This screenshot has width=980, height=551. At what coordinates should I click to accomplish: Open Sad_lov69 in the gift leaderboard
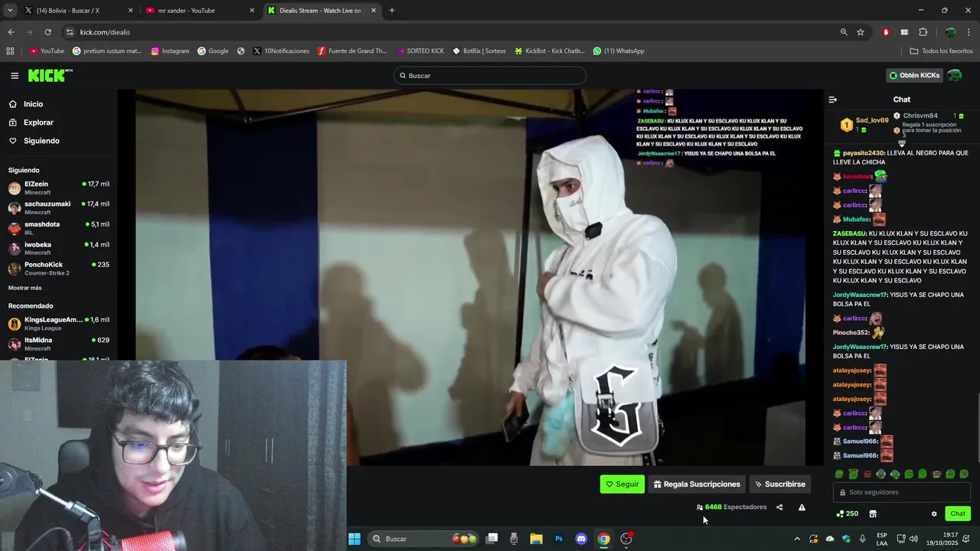(x=872, y=120)
